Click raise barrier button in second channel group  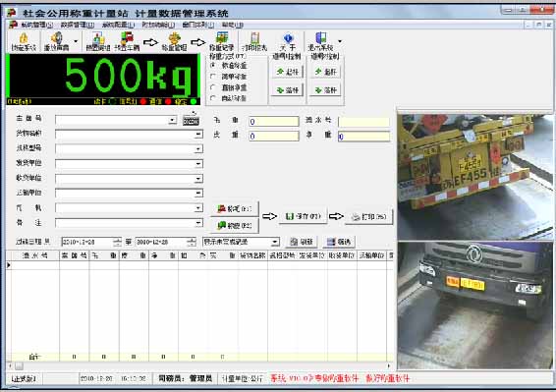coord(326,72)
